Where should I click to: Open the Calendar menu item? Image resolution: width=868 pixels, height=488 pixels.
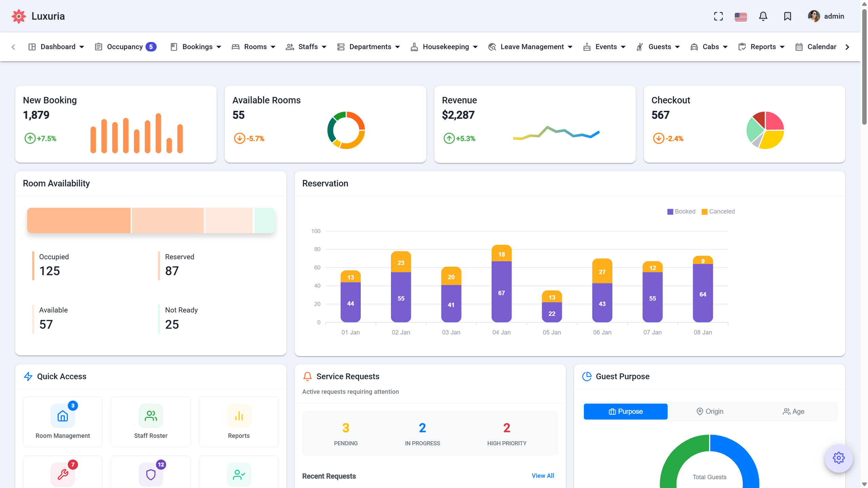point(816,47)
